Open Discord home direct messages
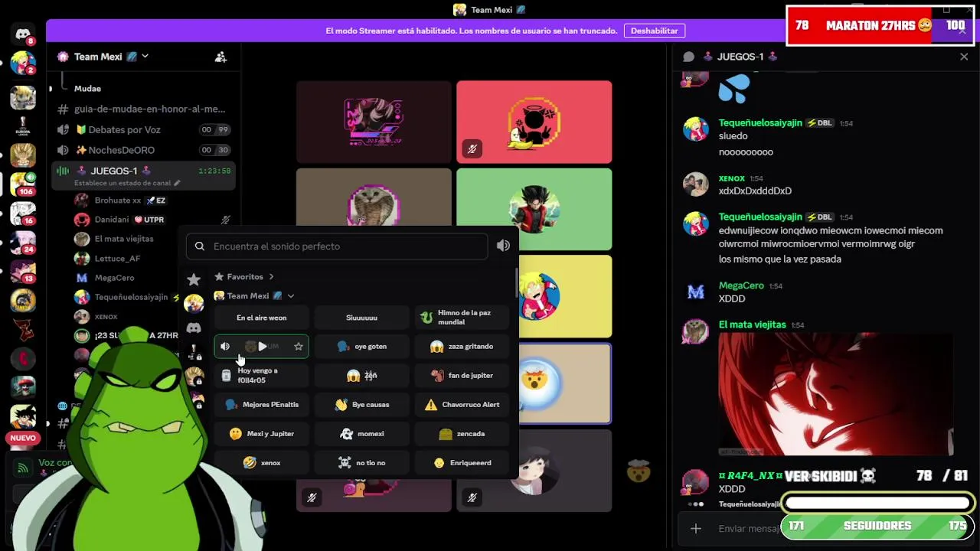Viewport: 980px width, 551px height. [23, 34]
